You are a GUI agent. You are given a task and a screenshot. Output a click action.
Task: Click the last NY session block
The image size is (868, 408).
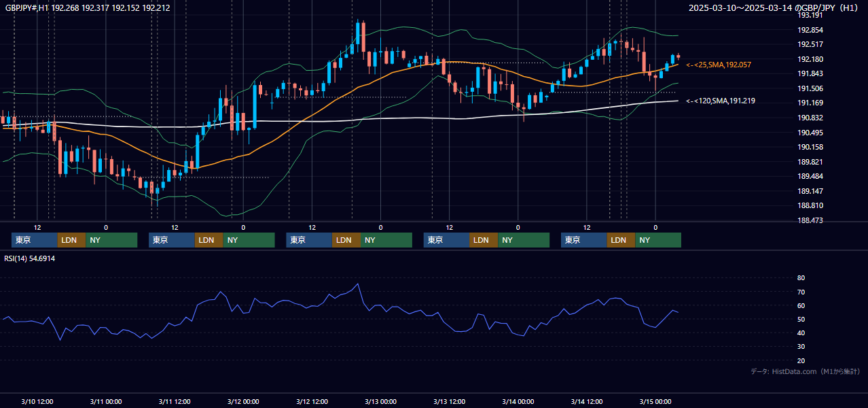(x=658, y=240)
